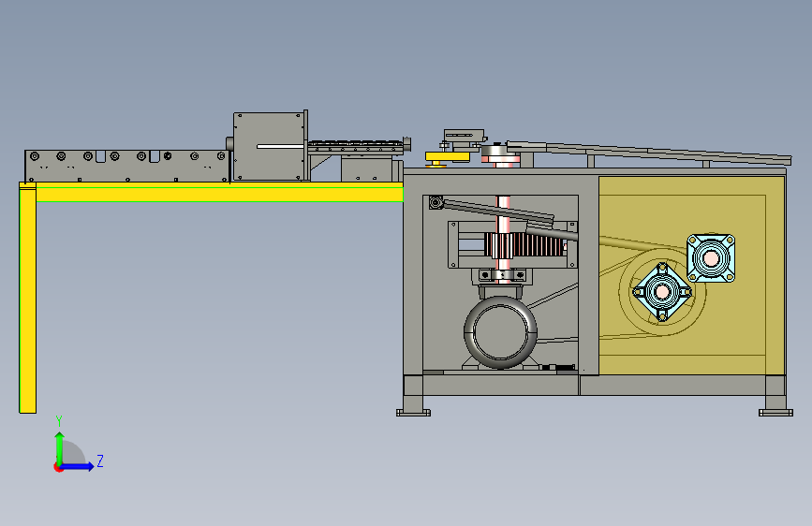Pick the machine's right foot pad
This screenshot has height=526, width=812.
click(x=775, y=413)
